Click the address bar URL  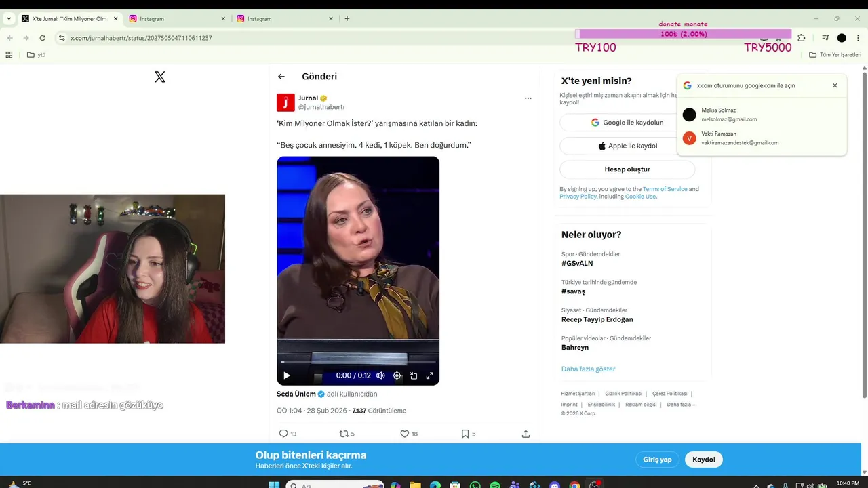coord(141,38)
